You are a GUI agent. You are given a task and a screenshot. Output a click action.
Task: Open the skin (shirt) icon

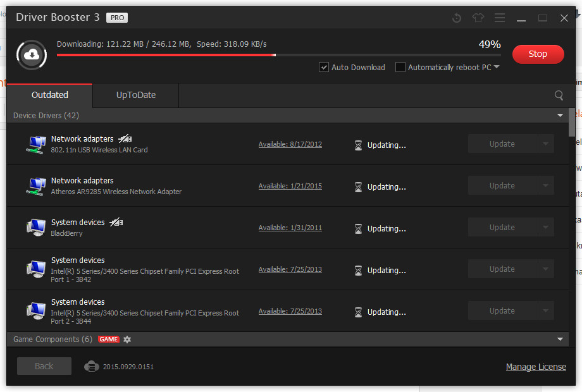pos(478,18)
